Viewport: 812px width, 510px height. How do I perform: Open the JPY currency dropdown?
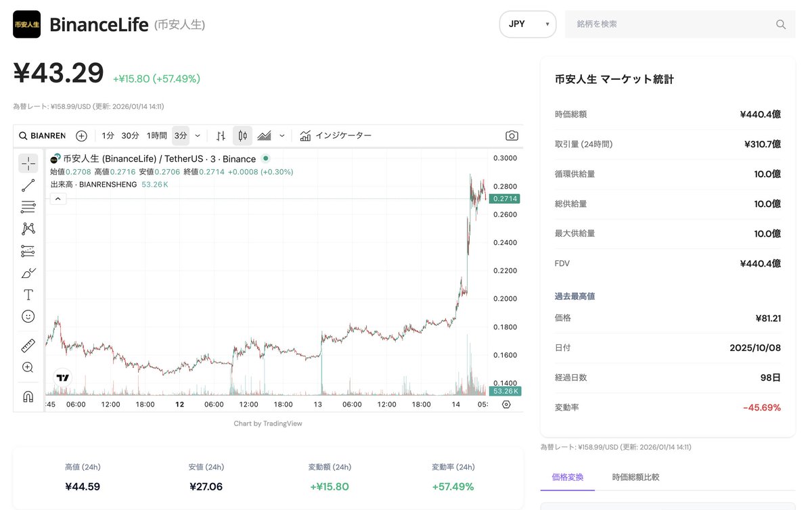pos(528,24)
